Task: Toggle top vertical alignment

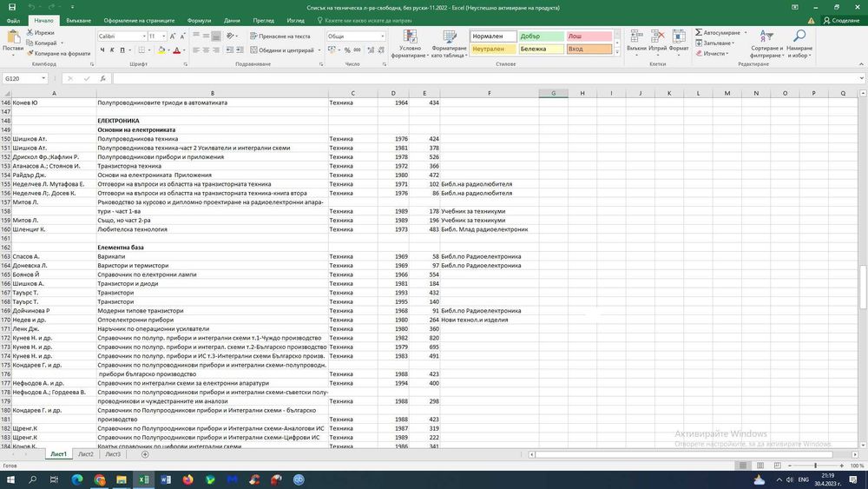Action: (x=196, y=36)
